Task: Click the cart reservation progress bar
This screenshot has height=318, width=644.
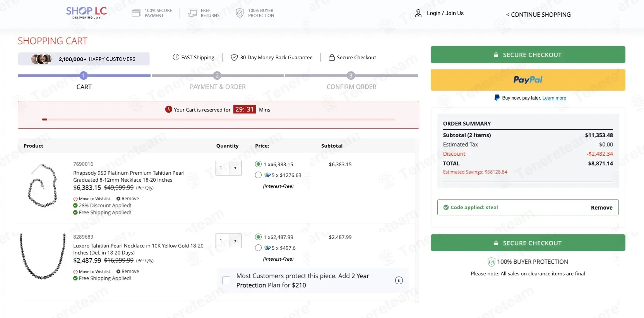Action: click(218, 119)
